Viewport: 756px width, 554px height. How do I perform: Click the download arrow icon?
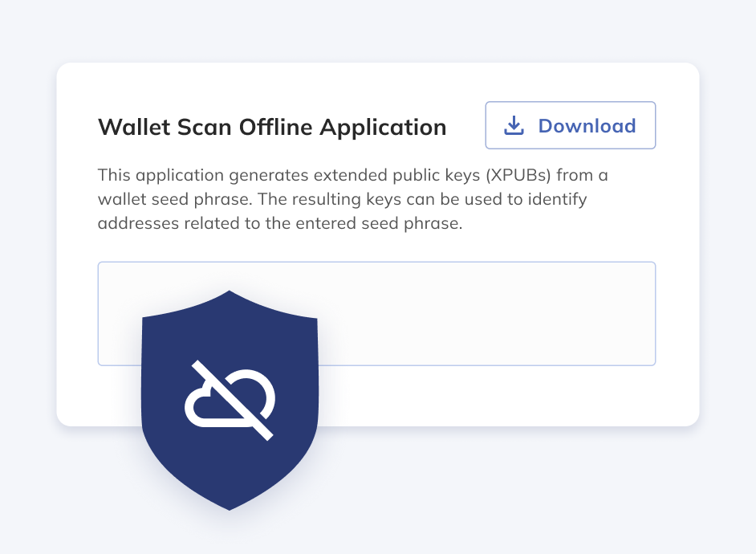tap(514, 125)
